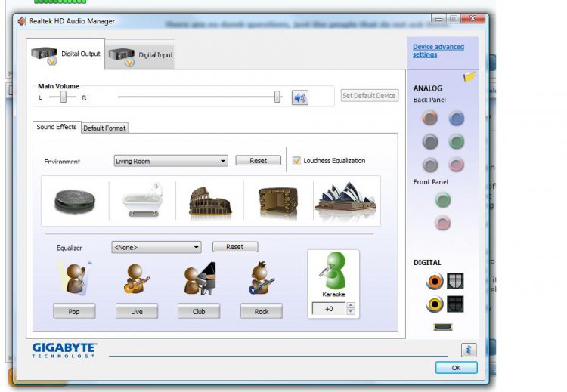Image resolution: width=567 pixels, height=392 pixels.
Task: Open the information icon button
Action: coord(469,350)
